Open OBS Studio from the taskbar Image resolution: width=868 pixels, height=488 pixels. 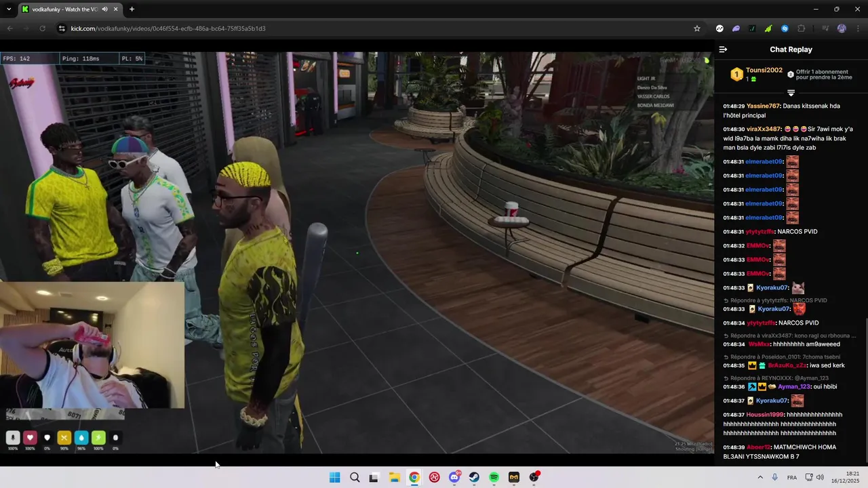coord(534,477)
